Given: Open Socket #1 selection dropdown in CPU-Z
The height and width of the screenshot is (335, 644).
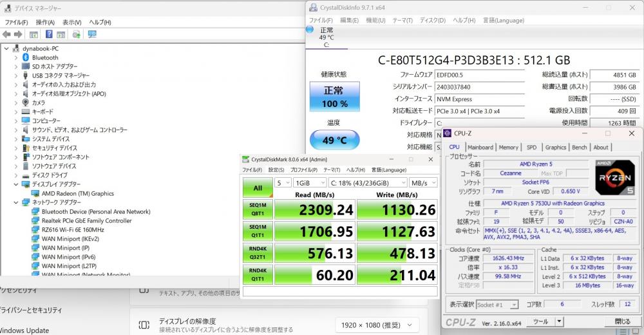Looking at the screenshot, I should pyautogui.click(x=497, y=305).
